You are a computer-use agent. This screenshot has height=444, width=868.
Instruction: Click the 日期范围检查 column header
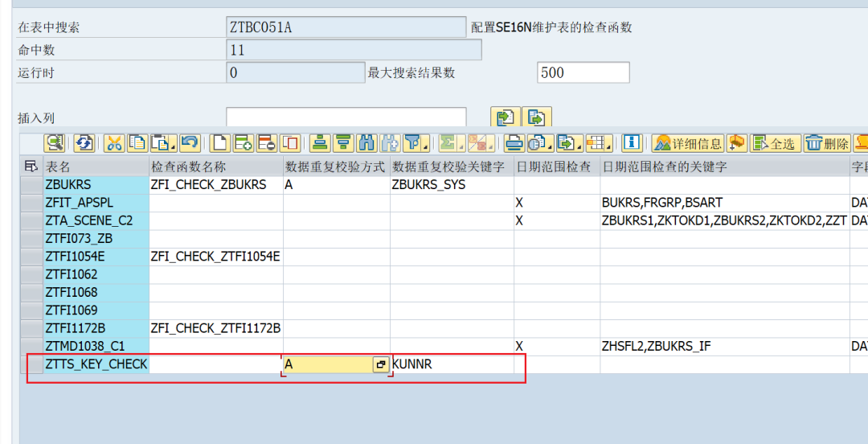click(557, 166)
